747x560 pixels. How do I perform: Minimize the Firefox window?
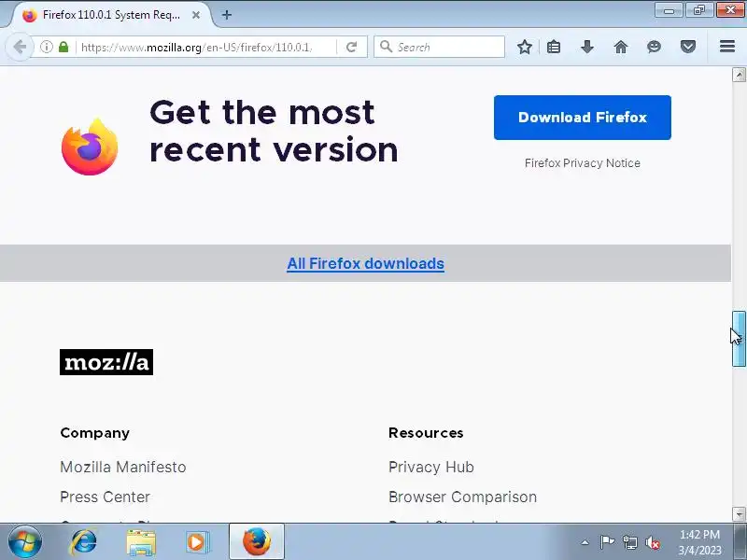(x=669, y=10)
